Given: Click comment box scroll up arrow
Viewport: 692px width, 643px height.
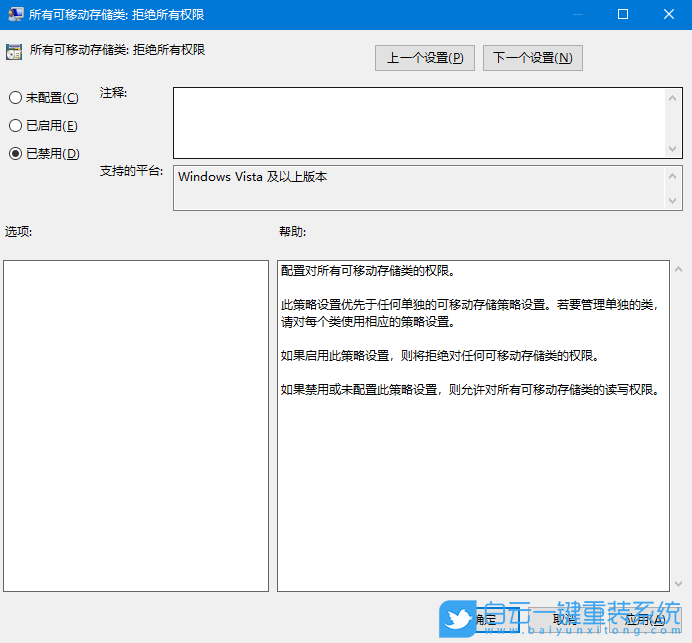Looking at the screenshot, I should click(x=672, y=98).
